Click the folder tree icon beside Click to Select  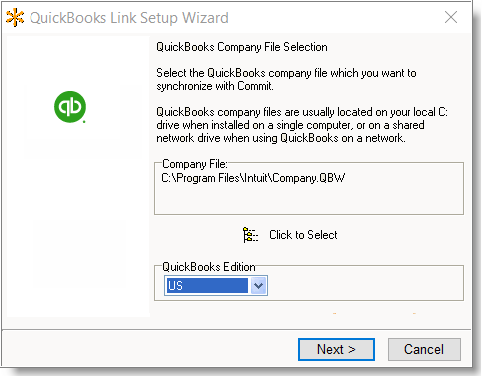(250, 235)
